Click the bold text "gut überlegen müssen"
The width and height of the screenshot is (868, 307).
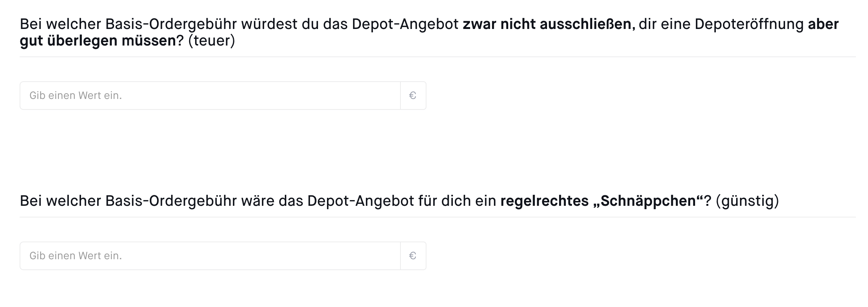(x=98, y=41)
